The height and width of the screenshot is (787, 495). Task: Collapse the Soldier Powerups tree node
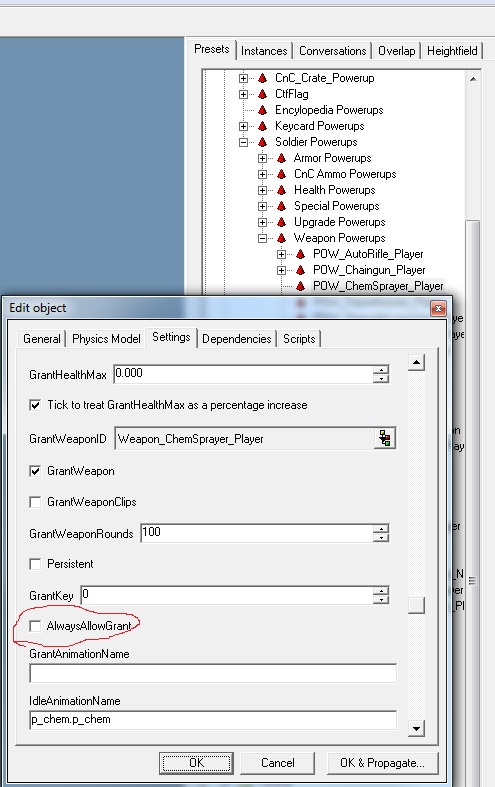coord(243,142)
